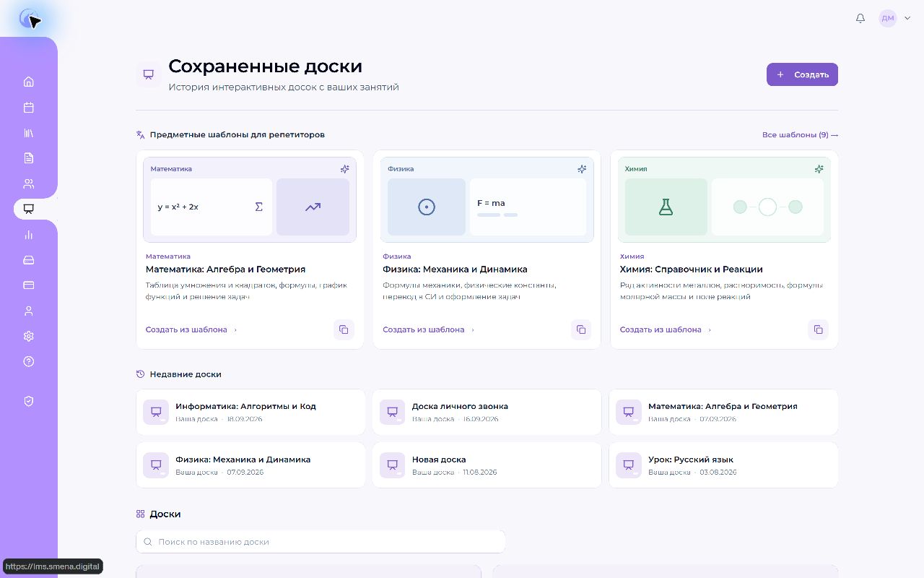Copy the Физика template with duplicate icon
The width and height of the screenshot is (924, 578).
click(581, 329)
